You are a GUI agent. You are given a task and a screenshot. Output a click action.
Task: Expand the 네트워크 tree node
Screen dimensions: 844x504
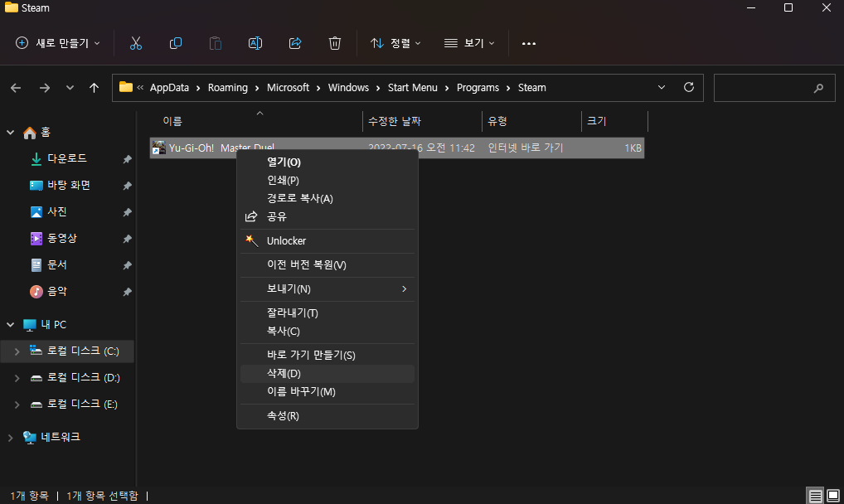(10, 438)
